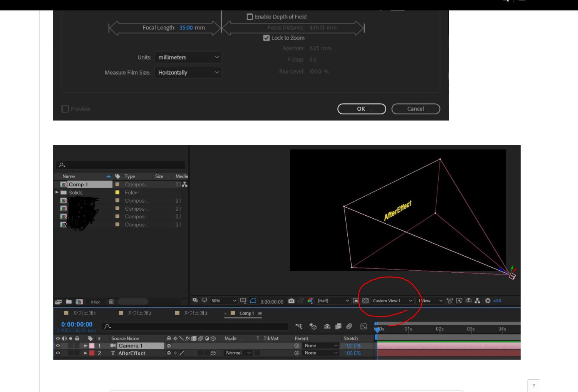Open the Comp 1 panel menu icon
Image resolution: width=578 pixels, height=392 pixels.
(x=260, y=313)
